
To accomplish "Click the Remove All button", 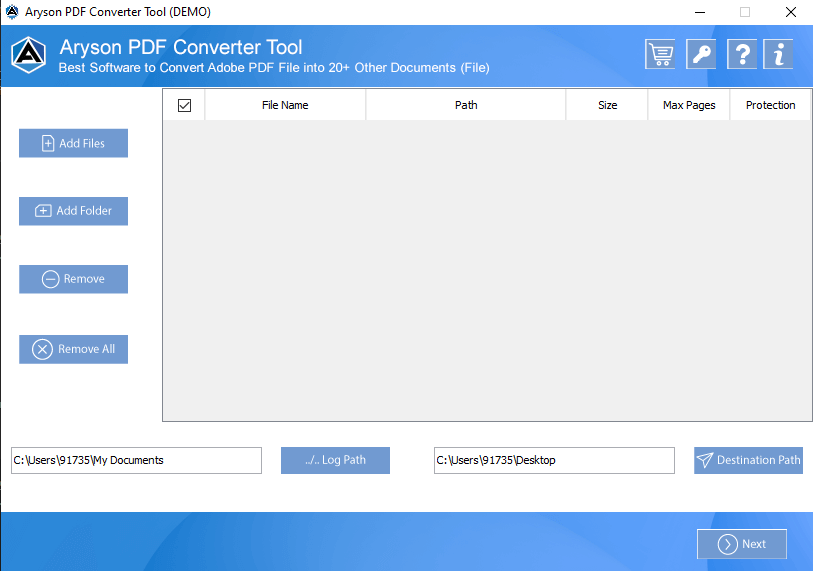I will pos(73,349).
